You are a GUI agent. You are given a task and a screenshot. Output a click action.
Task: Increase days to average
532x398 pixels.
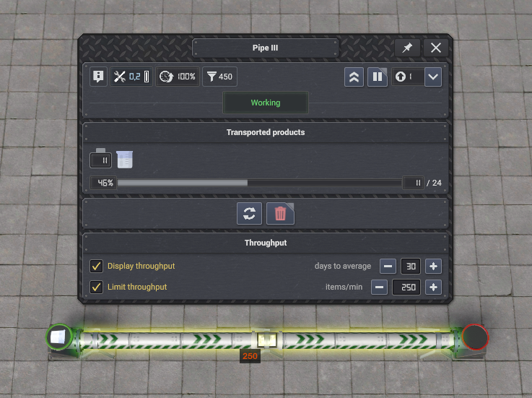433,267
